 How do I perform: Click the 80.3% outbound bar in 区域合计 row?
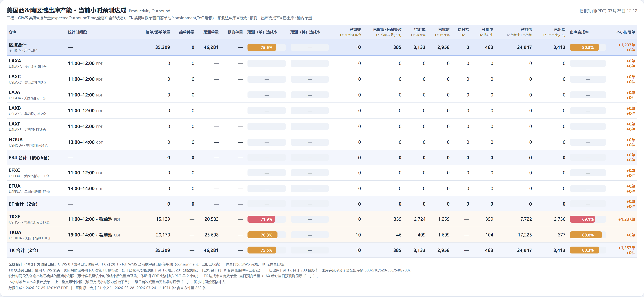[x=584, y=47]
